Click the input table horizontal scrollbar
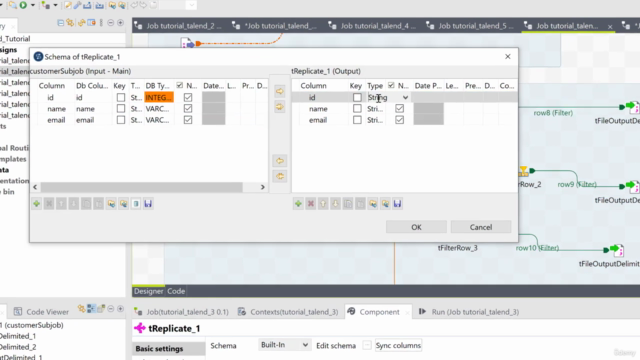Image resolution: width=640 pixels, height=360 pixels. (141, 187)
